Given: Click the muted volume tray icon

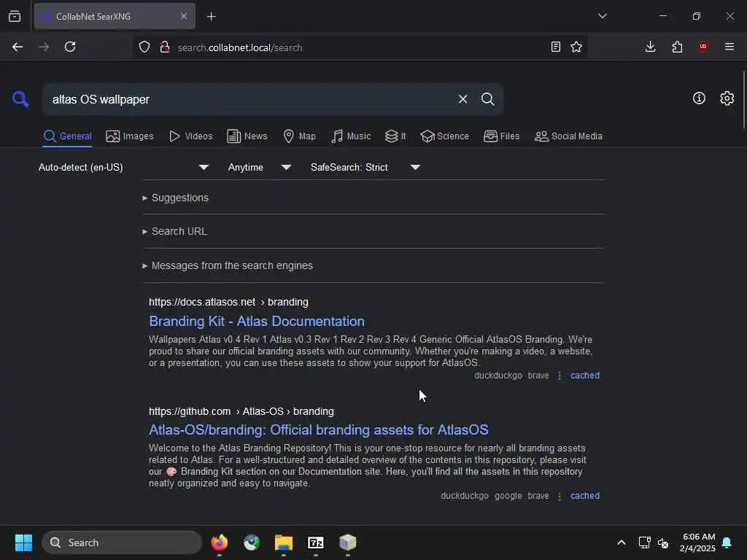Looking at the screenshot, I should [663, 542].
